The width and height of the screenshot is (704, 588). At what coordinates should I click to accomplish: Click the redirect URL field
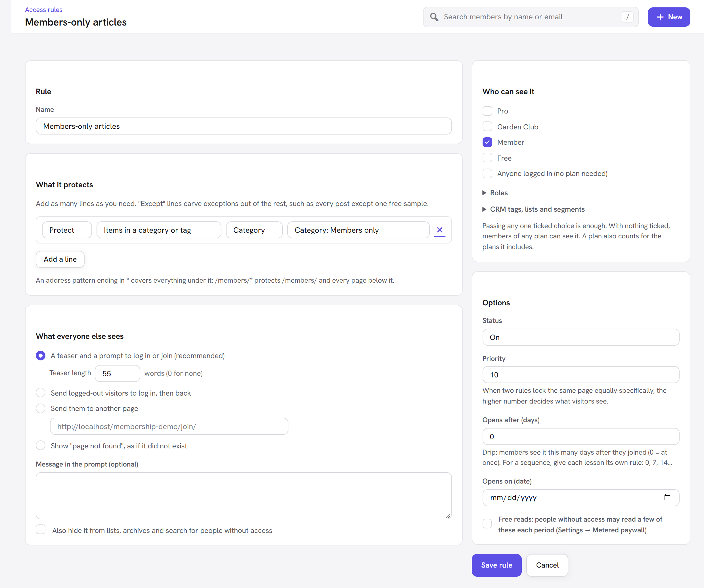pyautogui.click(x=169, y=427)
